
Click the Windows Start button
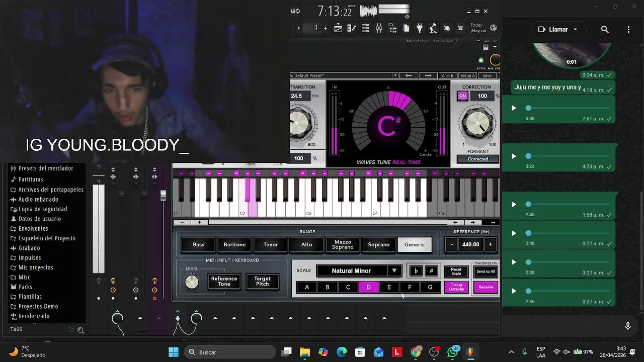[x=174, y=352]
